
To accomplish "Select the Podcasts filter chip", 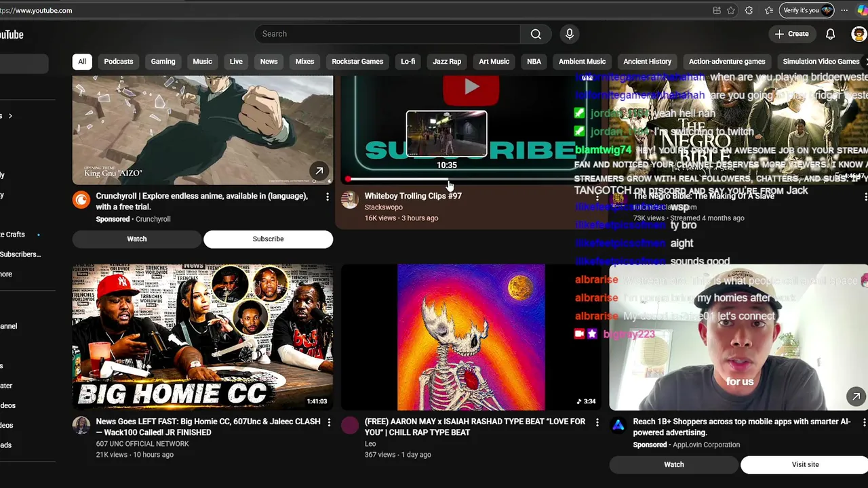I will click(x=119, y=62).
